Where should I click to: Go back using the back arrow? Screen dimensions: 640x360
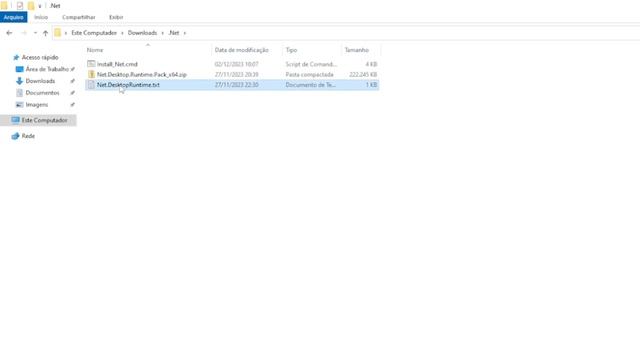pos(9,33)
